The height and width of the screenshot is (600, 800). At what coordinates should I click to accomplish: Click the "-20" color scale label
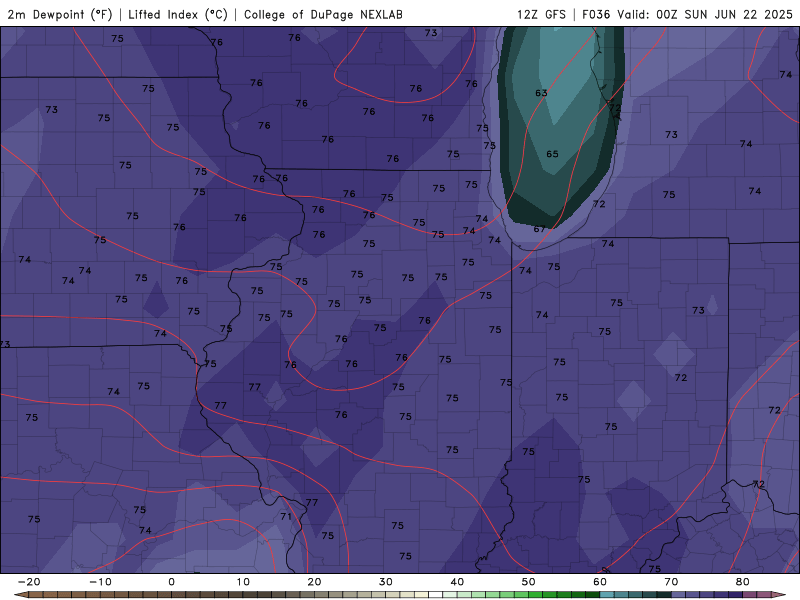[29, 582]
